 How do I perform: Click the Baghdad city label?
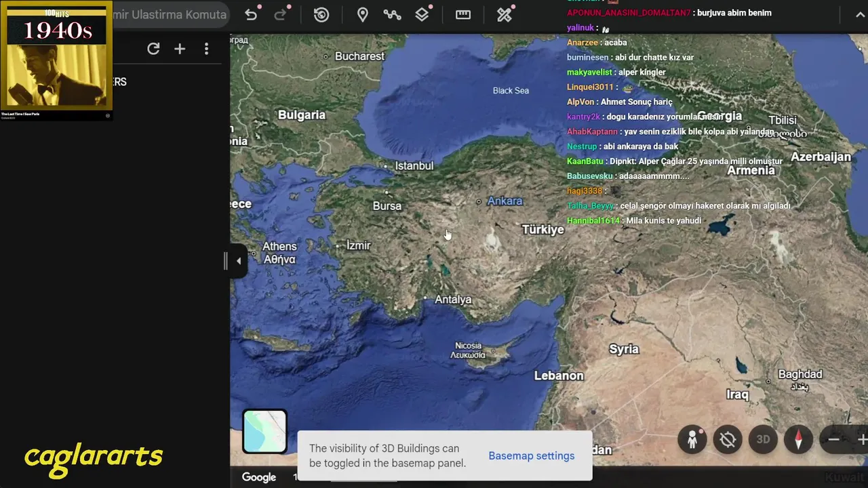(x=800, y=380)
